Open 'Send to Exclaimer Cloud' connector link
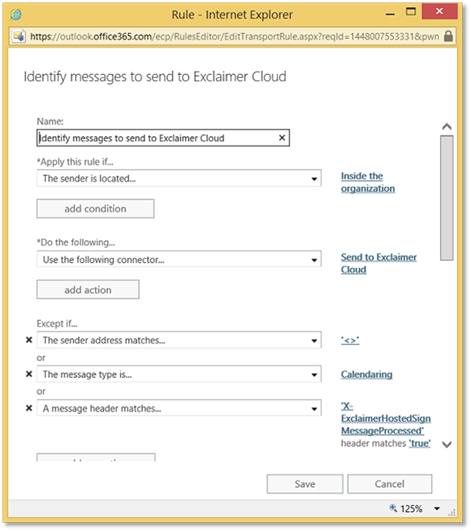This screenshot has width=471, height=531. click(x=379, y=263)
